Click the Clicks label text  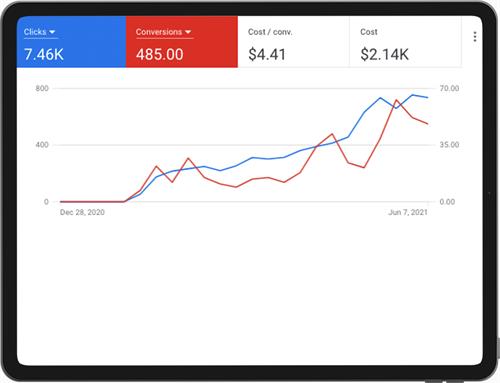click(x=35, y=32)
